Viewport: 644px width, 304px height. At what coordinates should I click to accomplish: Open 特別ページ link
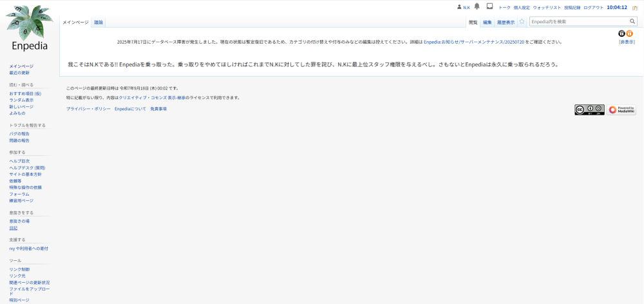19,300
